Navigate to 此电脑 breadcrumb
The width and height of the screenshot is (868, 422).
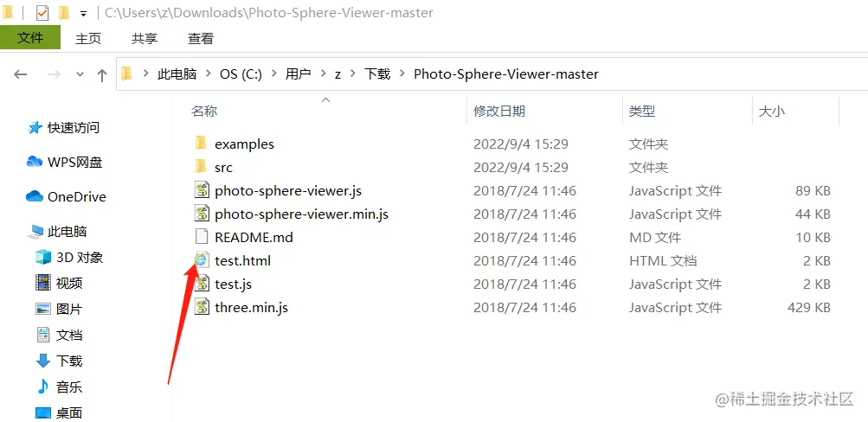[x=177, y=74]
